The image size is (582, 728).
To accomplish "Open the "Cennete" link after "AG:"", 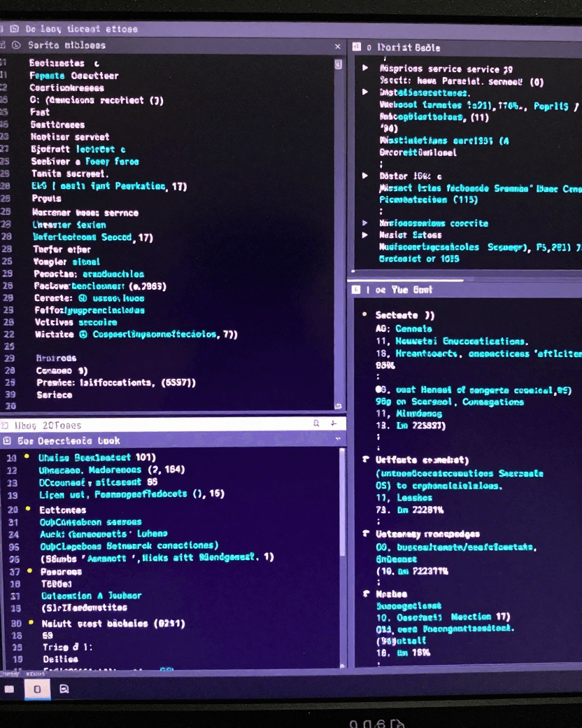I will (x=413, y=329).
